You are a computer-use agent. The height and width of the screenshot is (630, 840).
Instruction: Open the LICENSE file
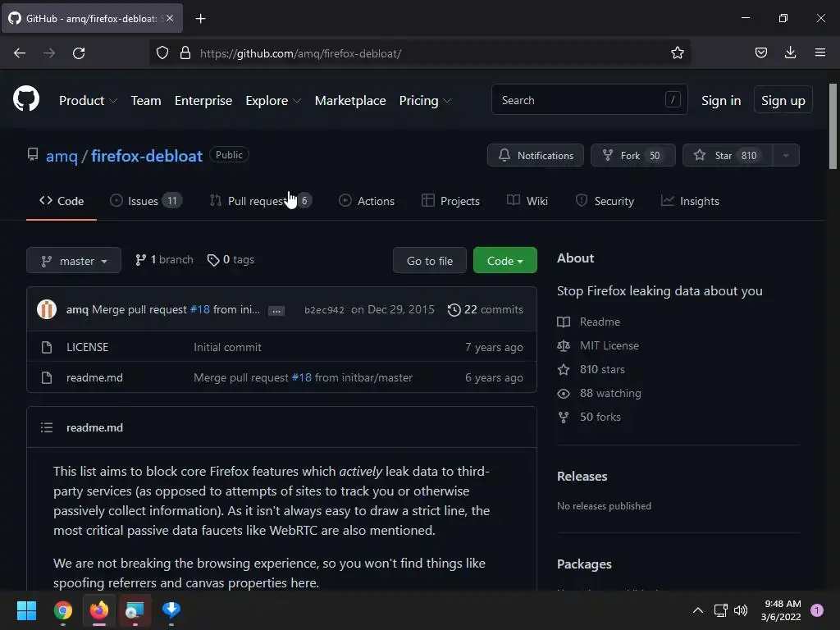coord(87,347)
